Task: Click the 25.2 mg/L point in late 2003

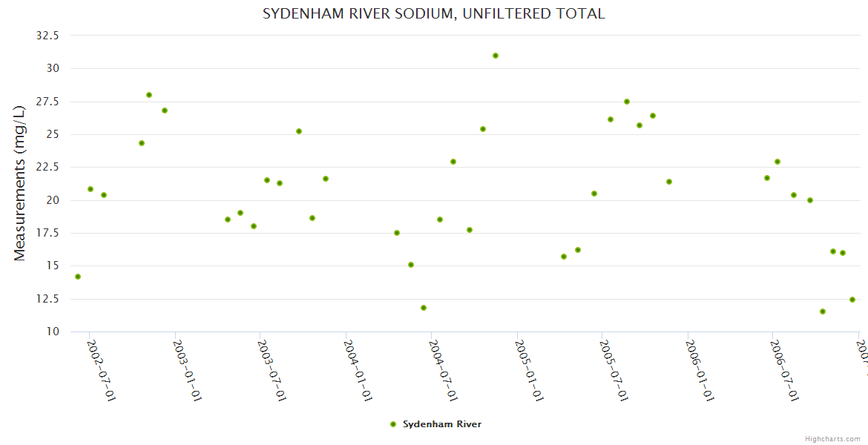Action: tap(299, 131)
